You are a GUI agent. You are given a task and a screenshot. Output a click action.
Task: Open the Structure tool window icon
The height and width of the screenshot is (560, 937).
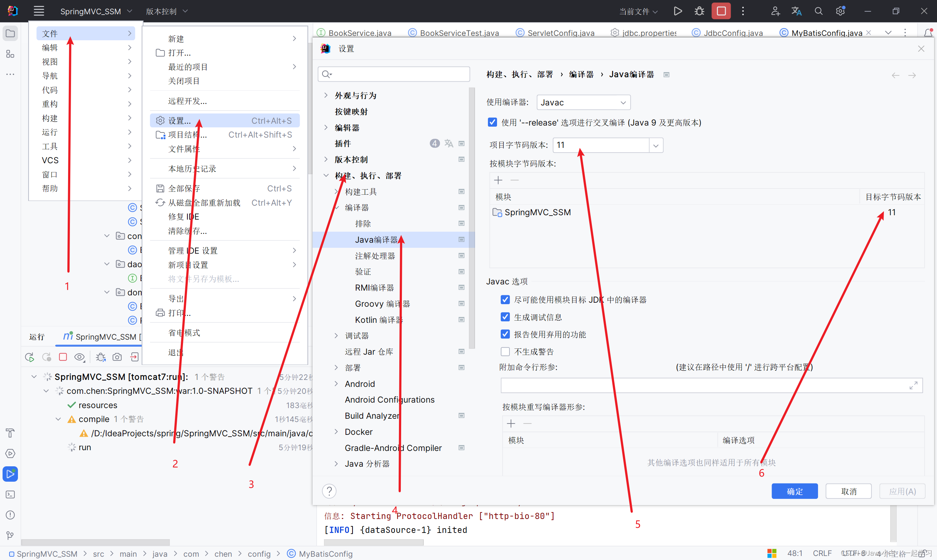[10, 54]
